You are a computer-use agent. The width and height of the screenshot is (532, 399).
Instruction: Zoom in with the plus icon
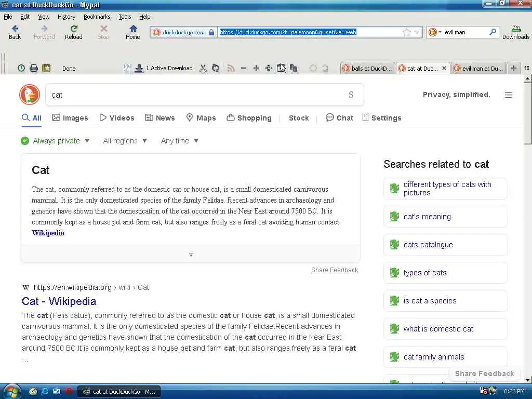[256, 68]
